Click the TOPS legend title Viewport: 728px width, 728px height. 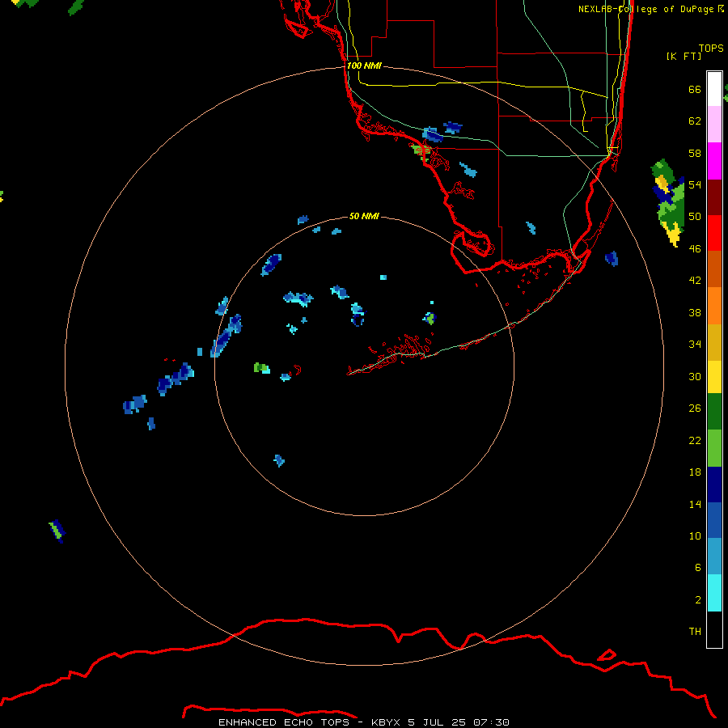point(711,48)
